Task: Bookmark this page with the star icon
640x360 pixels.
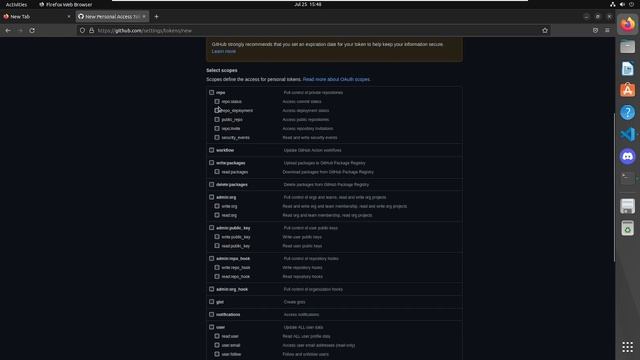Action: (545, 31)
